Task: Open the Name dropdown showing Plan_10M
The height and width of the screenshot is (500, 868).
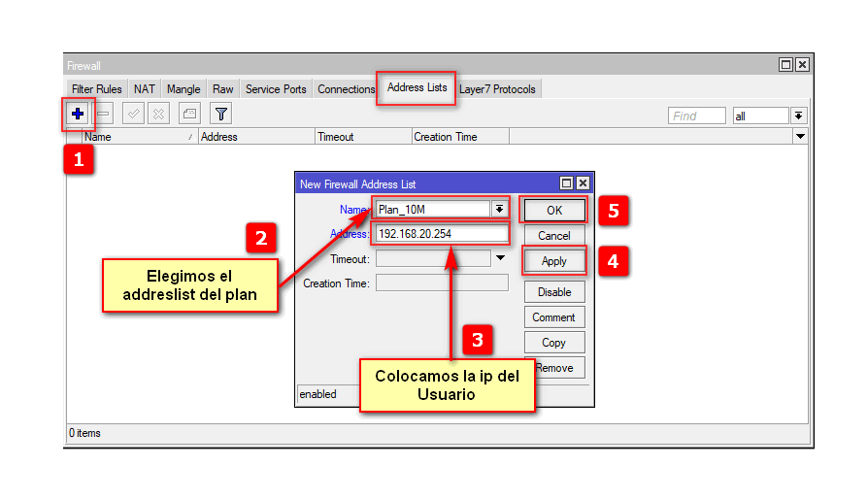Action: (x=499, y=209)
